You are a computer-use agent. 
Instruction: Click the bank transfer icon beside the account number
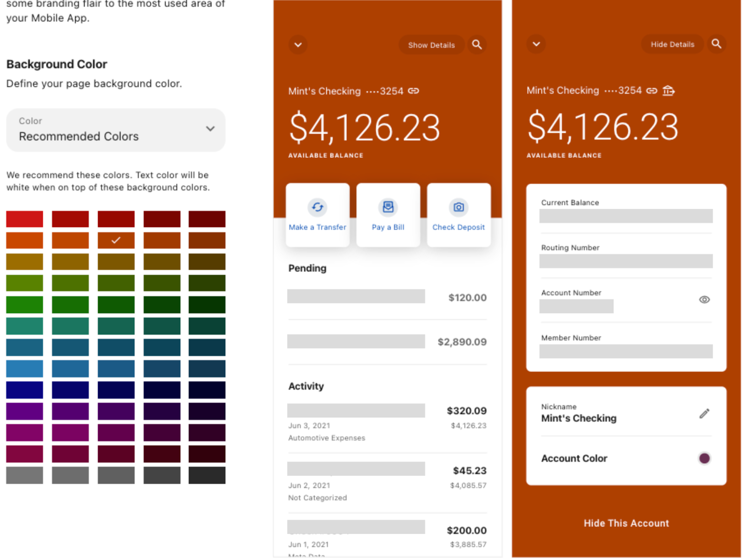669,91
